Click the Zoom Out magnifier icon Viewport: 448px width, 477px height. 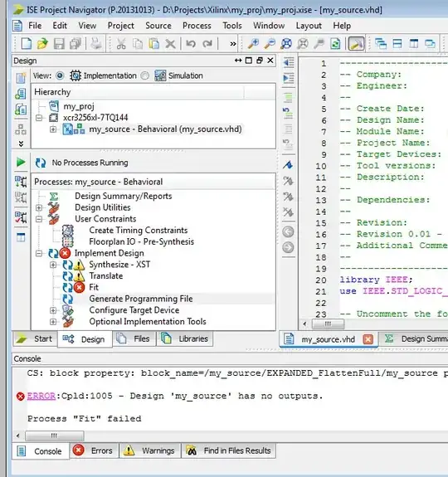pyautogui.click(x=270, y=44)
